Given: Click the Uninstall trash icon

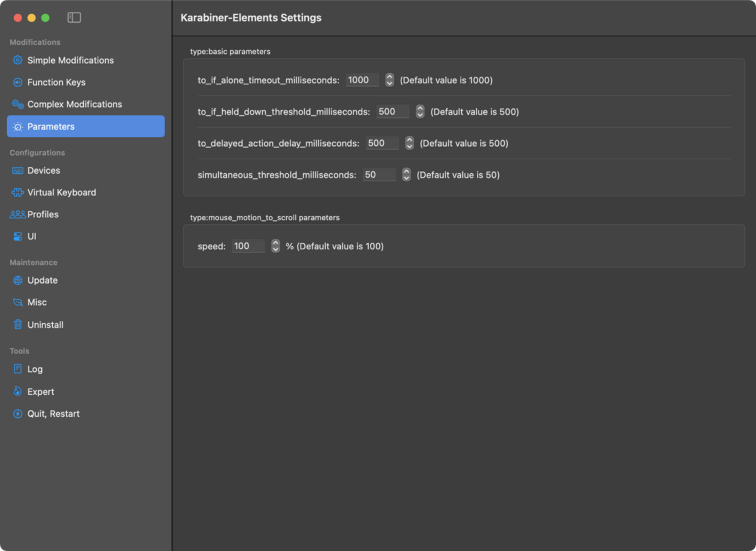Looking at the screenshot, I should coord(17,324).
